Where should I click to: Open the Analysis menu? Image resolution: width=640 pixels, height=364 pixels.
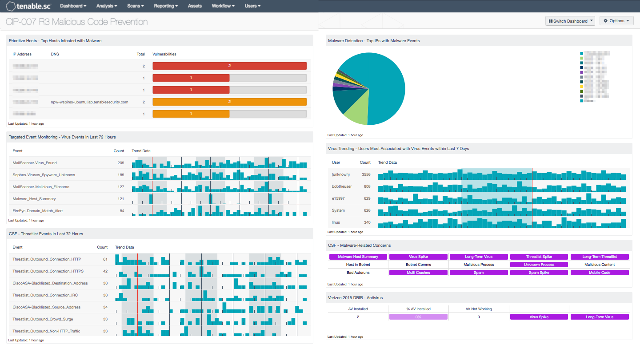pos(107,6)
